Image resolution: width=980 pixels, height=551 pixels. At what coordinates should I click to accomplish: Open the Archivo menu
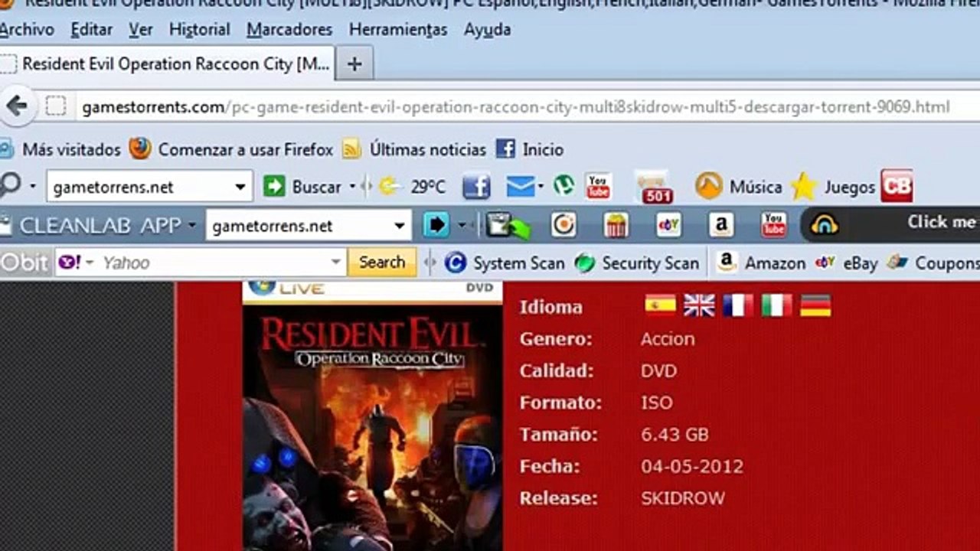pyautogui.click(x=27, y=30)
